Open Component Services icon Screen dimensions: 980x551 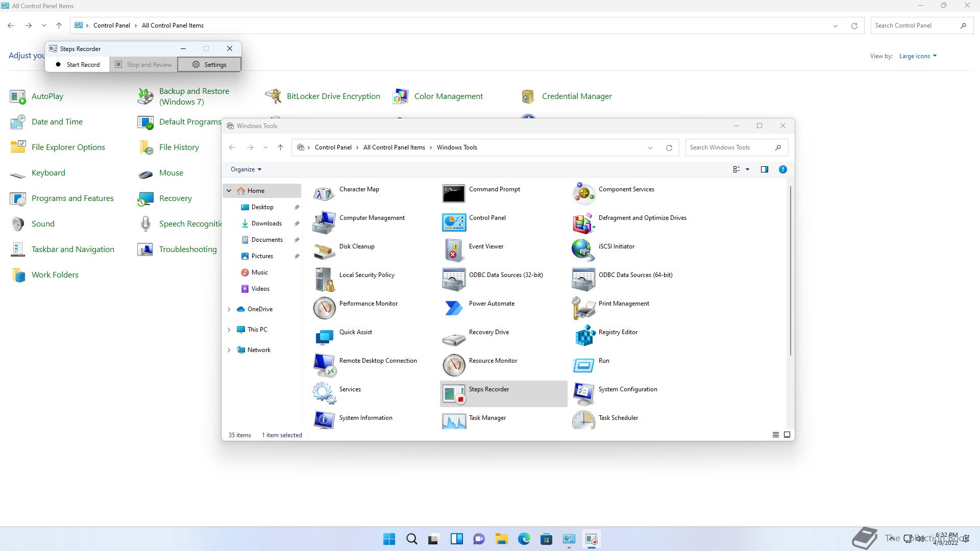click(583, 194)
